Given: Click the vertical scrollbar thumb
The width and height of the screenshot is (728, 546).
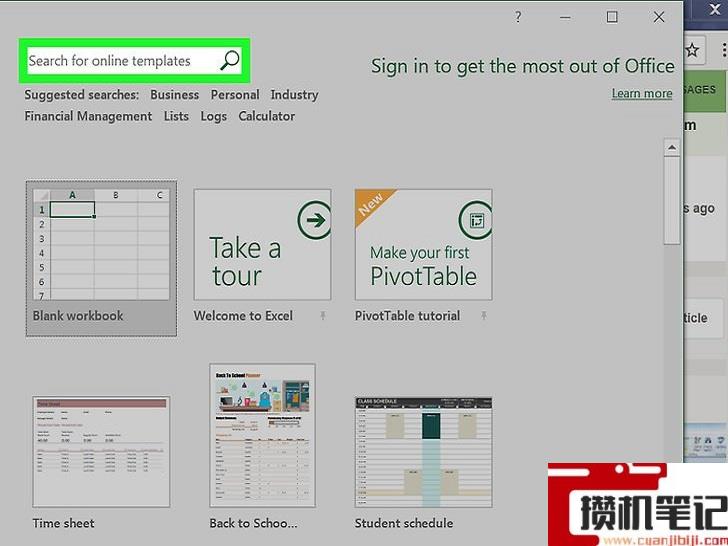Looking at the screenshot, I should pos(671,200).
